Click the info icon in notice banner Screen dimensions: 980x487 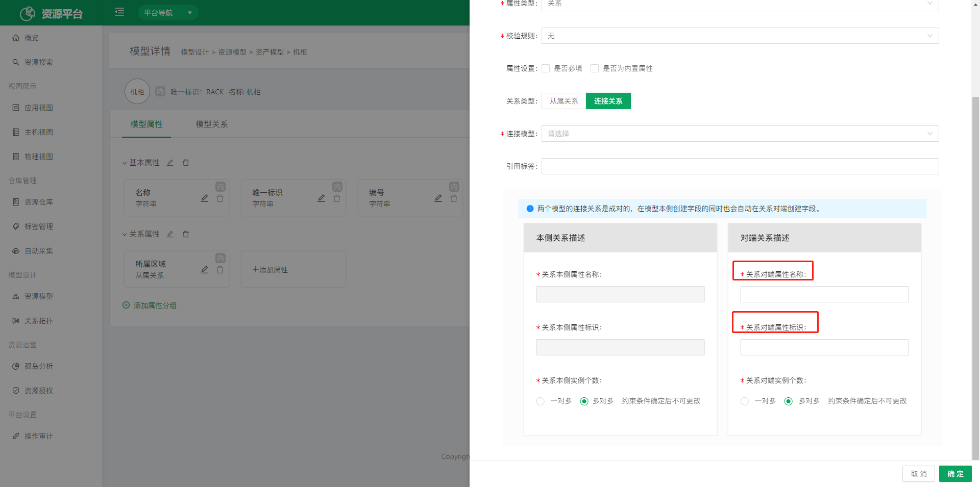(x=530, y=209)
